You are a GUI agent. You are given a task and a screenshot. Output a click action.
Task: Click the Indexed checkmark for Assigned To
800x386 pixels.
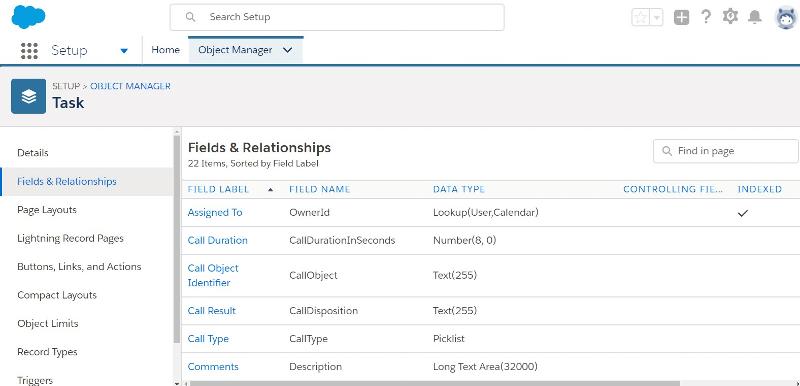pyautogui.click(x=743, y=213)
